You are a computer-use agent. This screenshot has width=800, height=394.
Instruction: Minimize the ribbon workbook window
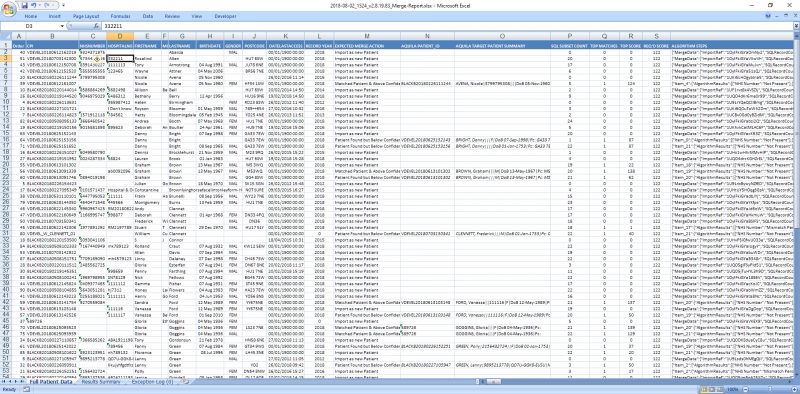[x=777, y=16]
